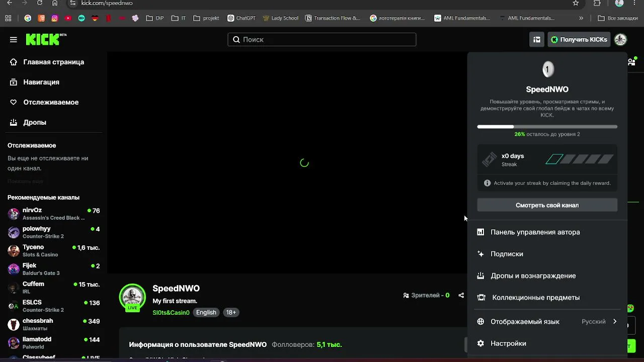Click the info icon near streak notice

(x=487, y=183)
